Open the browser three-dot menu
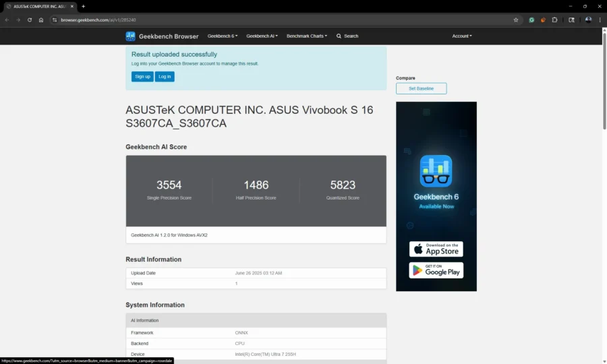This screenshot has height=364, width=607. (600, 20)
